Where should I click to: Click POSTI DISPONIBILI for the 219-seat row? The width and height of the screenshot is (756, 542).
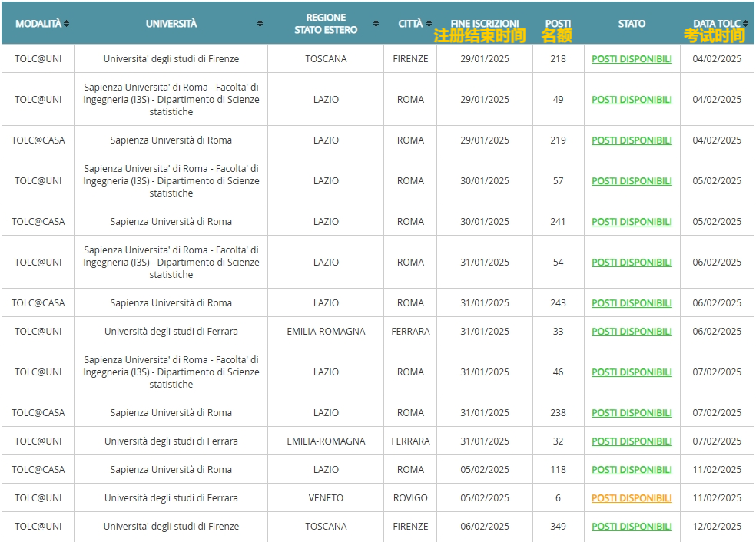tap(632, 140)
